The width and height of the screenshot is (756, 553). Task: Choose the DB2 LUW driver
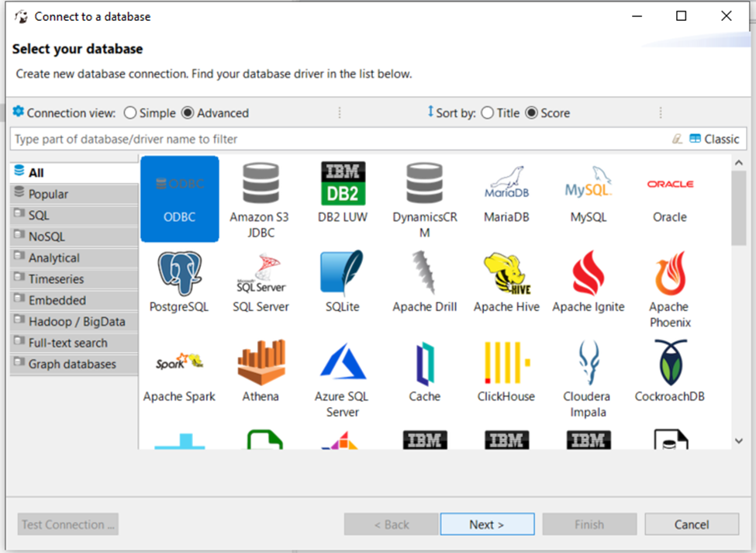point(342,185)
